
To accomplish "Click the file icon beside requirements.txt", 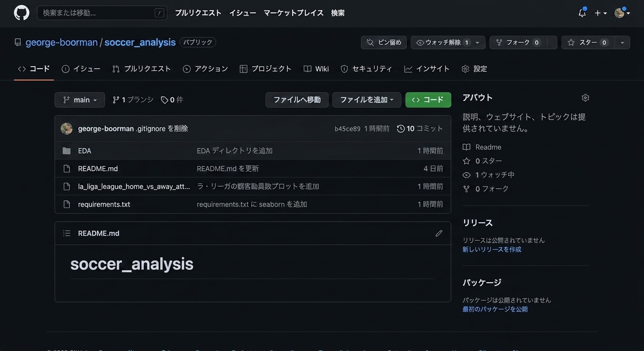I will [67, 204].
